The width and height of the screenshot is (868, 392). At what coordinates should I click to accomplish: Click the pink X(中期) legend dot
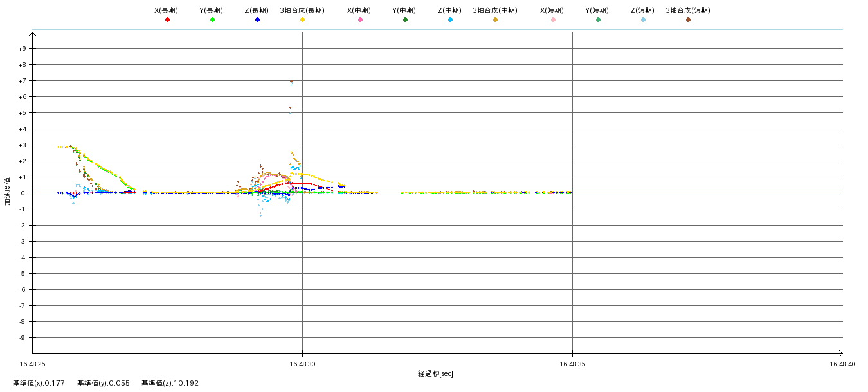tap(360, 20)
